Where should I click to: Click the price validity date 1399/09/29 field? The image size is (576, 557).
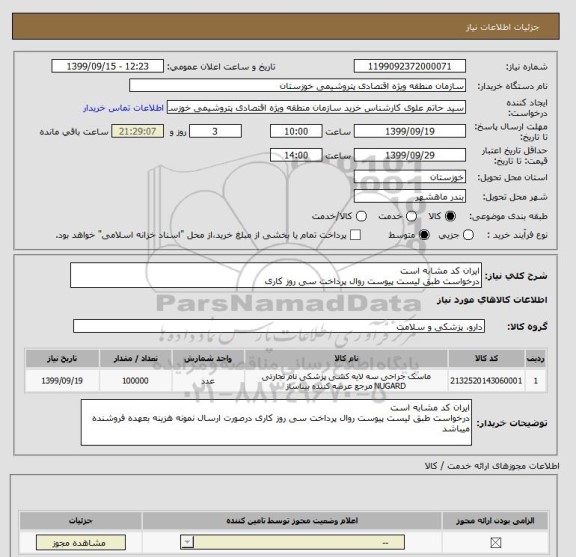(x=410, y=155)
